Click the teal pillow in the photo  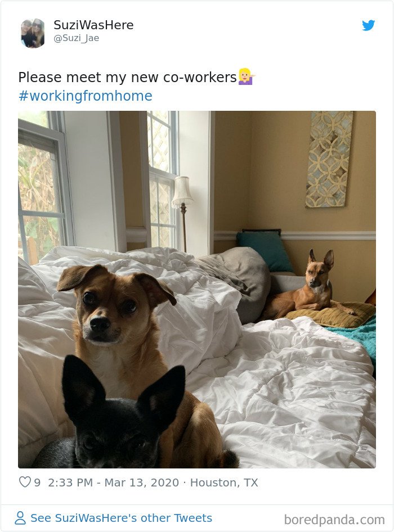[264, 250]
